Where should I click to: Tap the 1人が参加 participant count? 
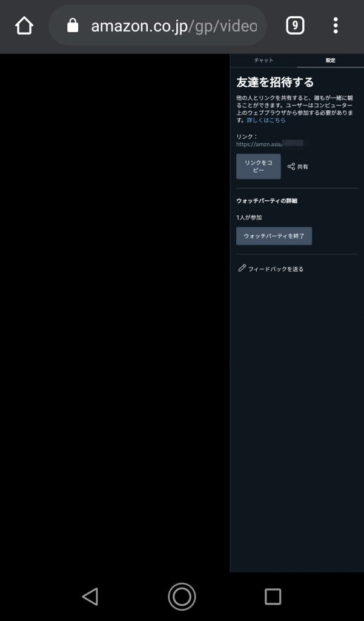pos(249,218)
